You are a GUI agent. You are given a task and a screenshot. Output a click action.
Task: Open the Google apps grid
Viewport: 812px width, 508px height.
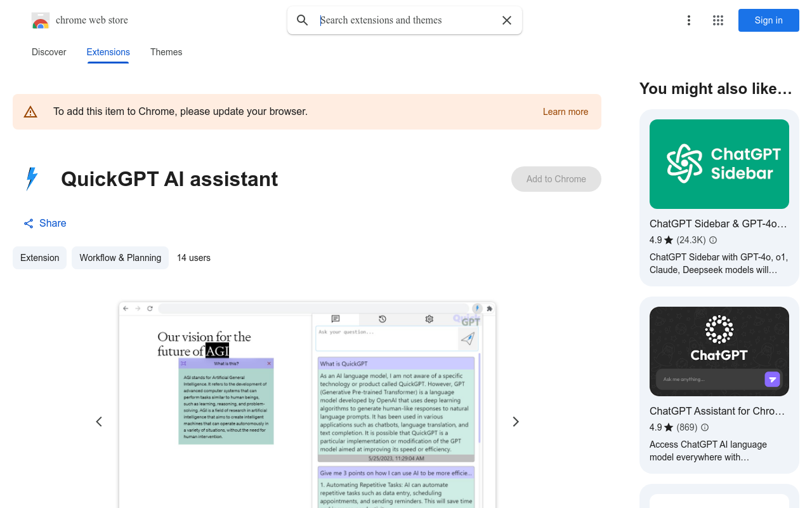[x=718, y=20]
